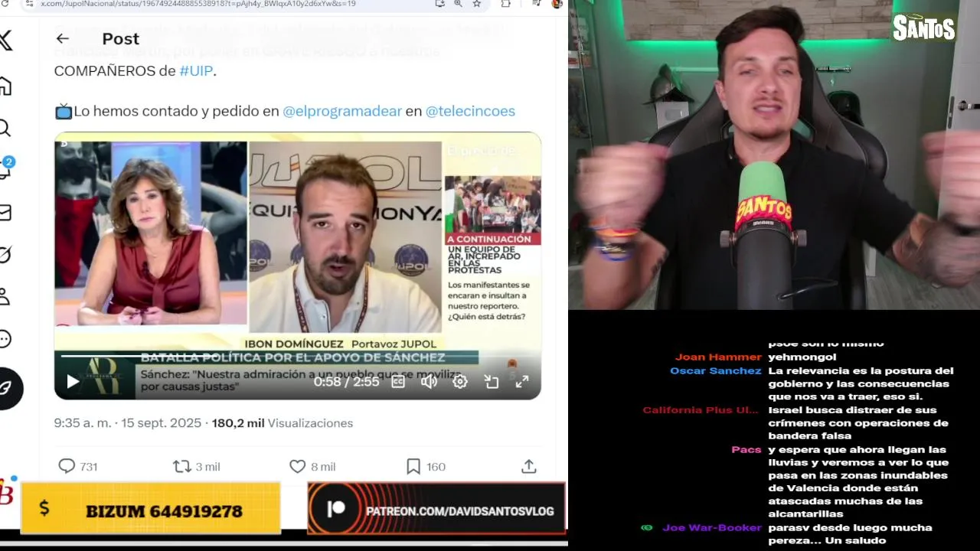980x551 pixels.
Task: Open the browser extensions puzzle icon
Action: 506,4
